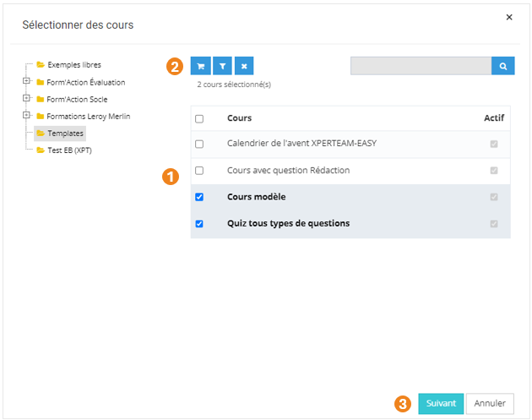Click the filter funnel icon button
The width and height of the screenshot is (532, 420).
pyautogui.click(x=222, y=66)
